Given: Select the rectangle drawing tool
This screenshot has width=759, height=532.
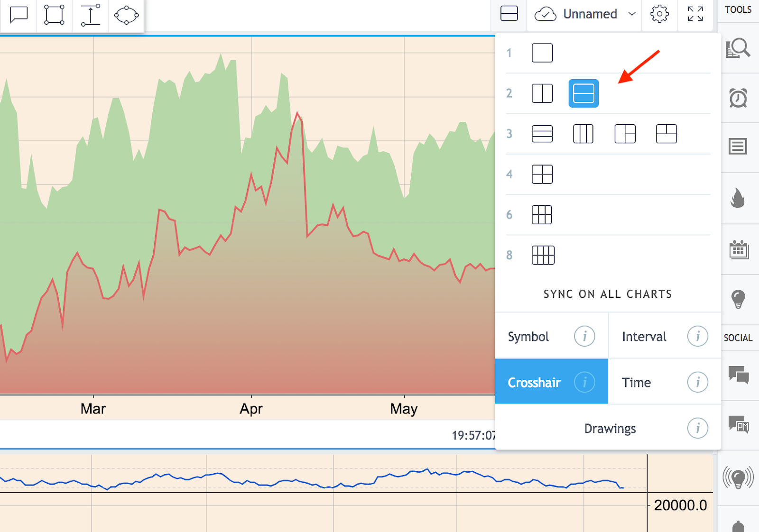Looking at the screenshot, I should click(x=54, y=15).
